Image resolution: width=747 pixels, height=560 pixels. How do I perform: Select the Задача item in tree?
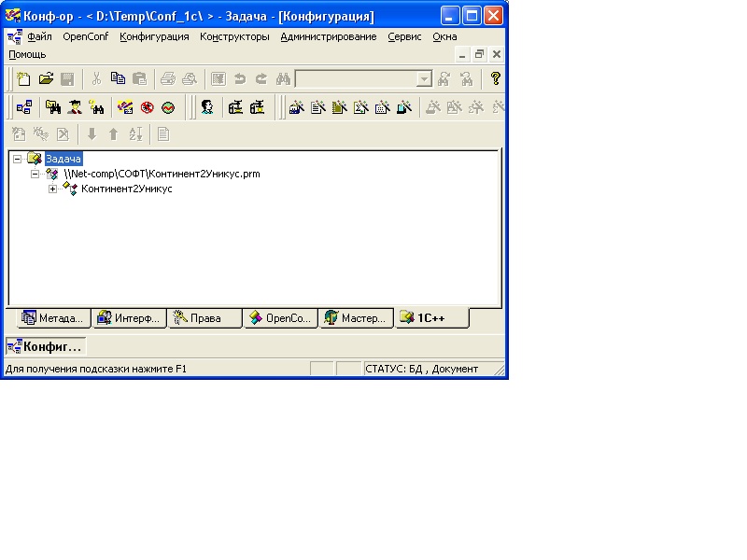pos(63,159)
